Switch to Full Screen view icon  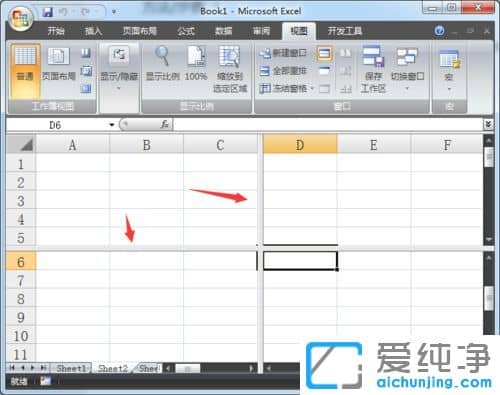click(x=86, y=88)
